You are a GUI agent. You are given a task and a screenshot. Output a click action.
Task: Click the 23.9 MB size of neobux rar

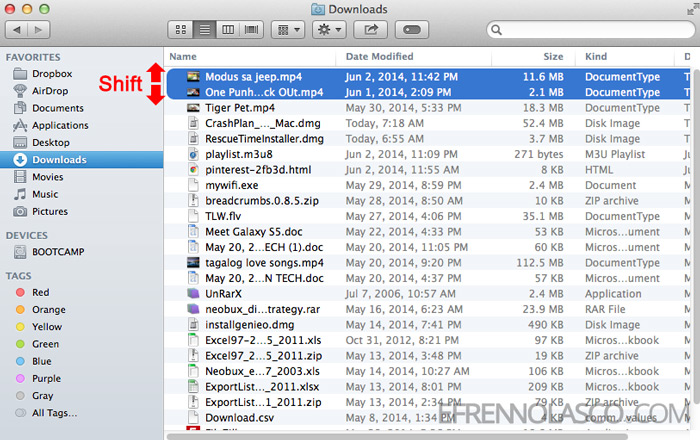[x=545, y=309]
